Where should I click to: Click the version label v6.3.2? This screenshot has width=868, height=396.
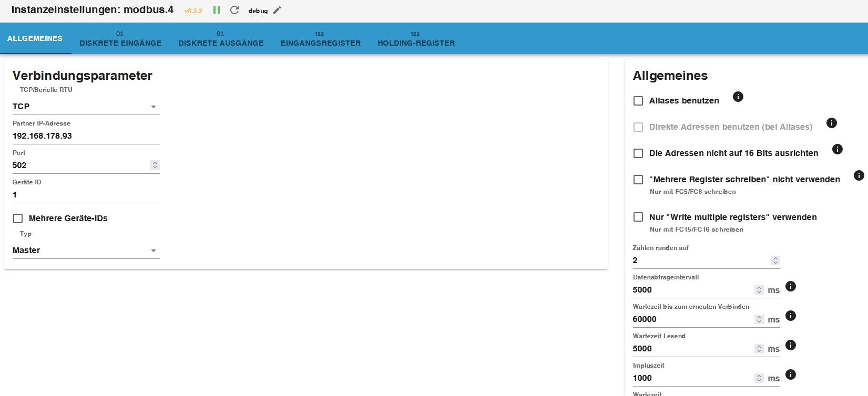(193, 11)
